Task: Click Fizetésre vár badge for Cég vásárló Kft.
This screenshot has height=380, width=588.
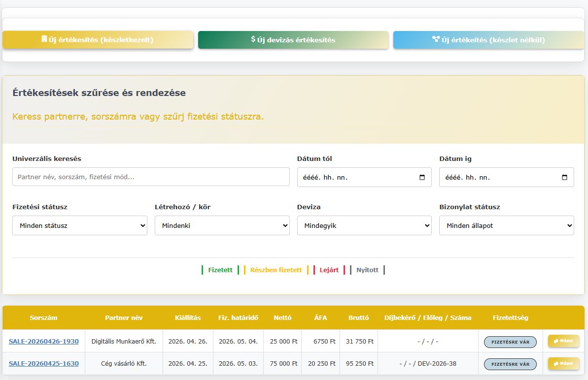Action: [x=510, y=364]
